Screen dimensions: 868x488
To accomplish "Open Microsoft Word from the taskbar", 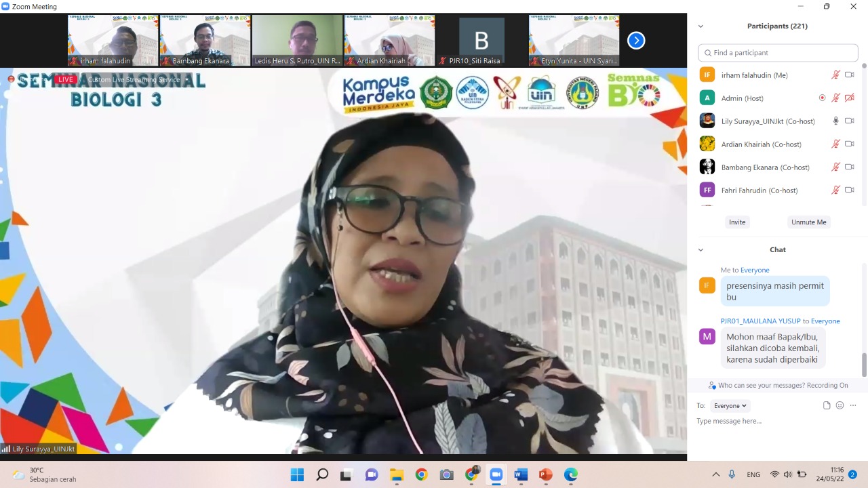I will 521,474.
